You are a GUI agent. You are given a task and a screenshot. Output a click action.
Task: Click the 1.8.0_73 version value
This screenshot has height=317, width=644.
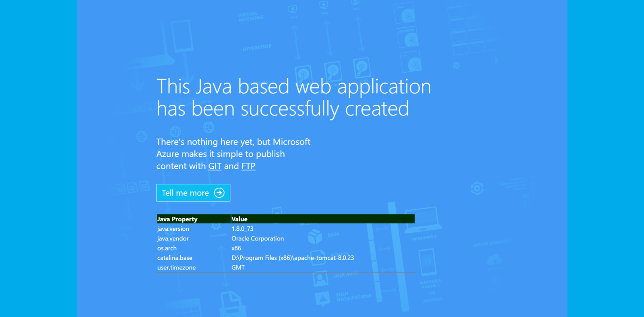[x=242, y=229]
